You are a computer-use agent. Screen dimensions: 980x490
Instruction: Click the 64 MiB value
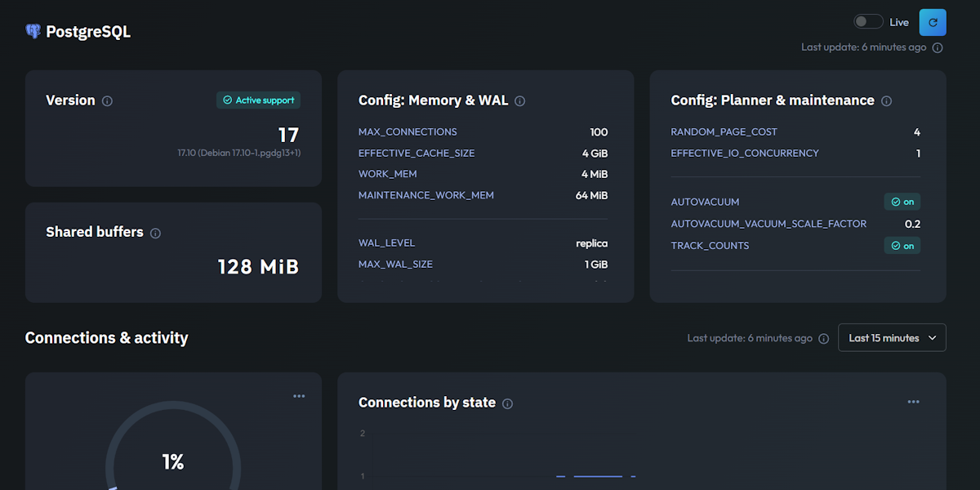coord(591,195)
